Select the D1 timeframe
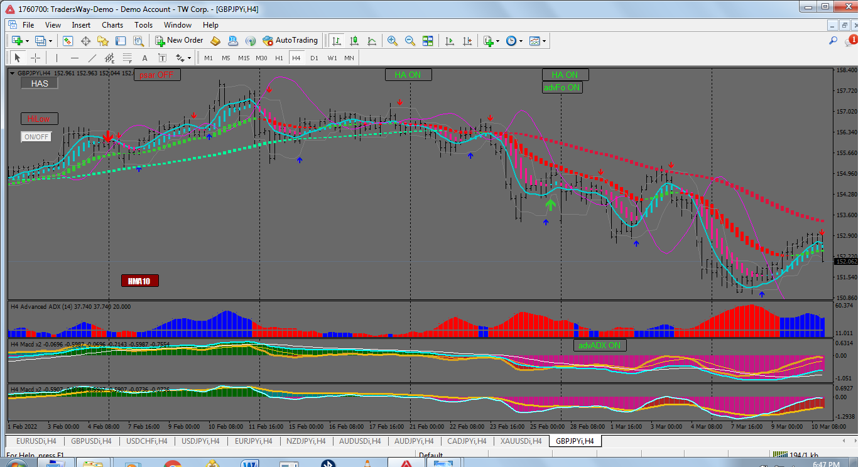 tap(314, 58)
